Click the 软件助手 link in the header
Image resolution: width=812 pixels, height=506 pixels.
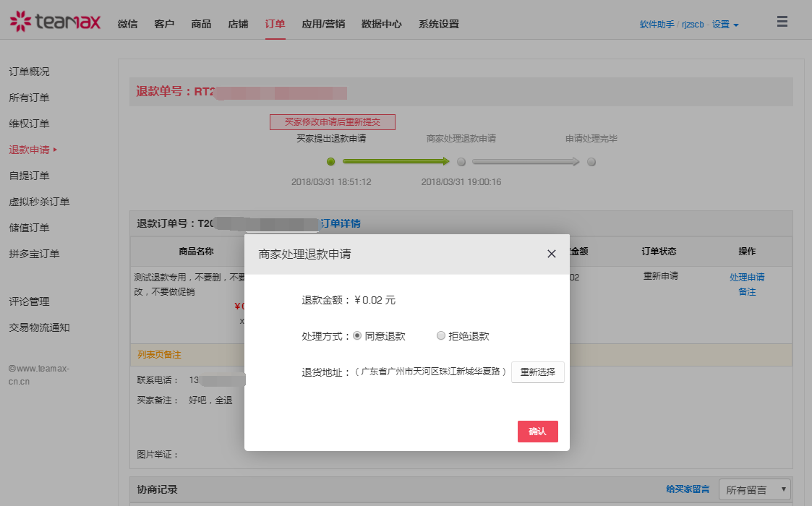[657, 25]
